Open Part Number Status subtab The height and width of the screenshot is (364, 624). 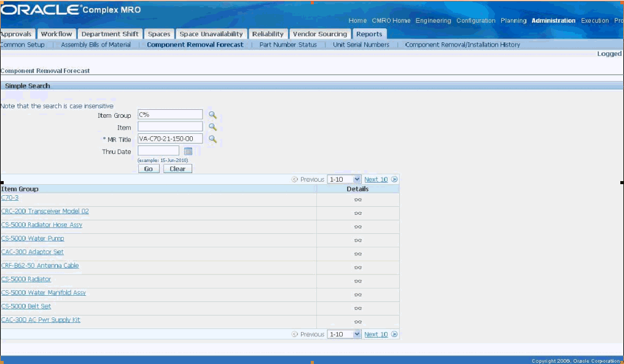[288, 45]
